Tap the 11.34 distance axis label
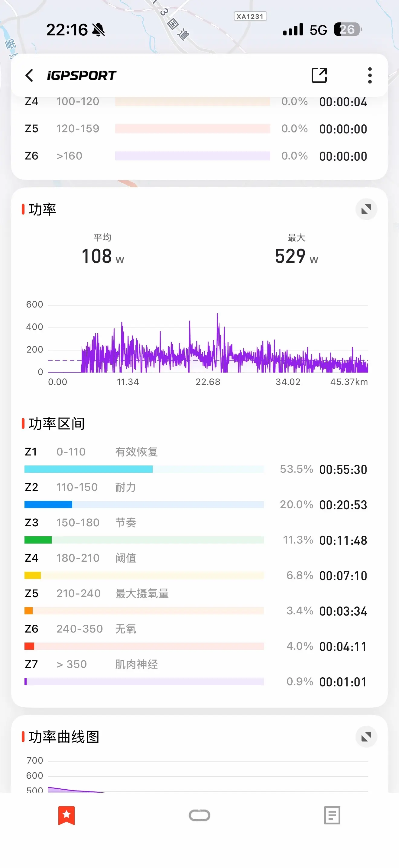399x868 pixels. [x=128, y=382]
